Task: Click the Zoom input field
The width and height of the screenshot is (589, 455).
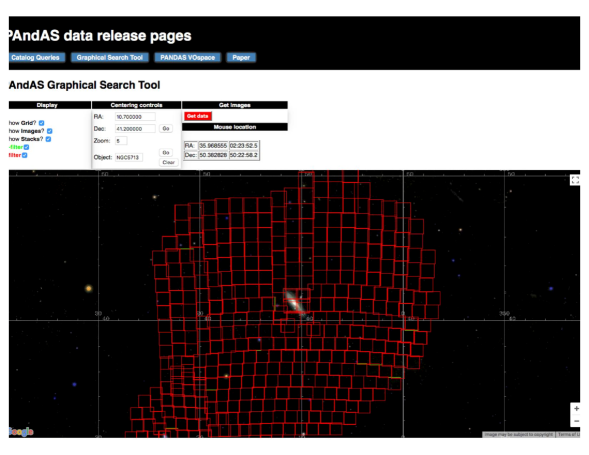Action: [121, 141]
